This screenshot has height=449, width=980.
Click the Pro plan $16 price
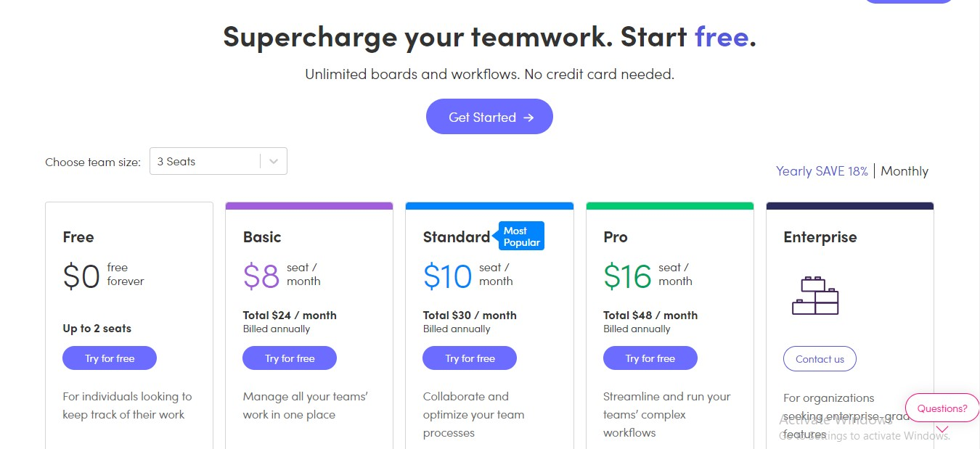click(627, 276)
